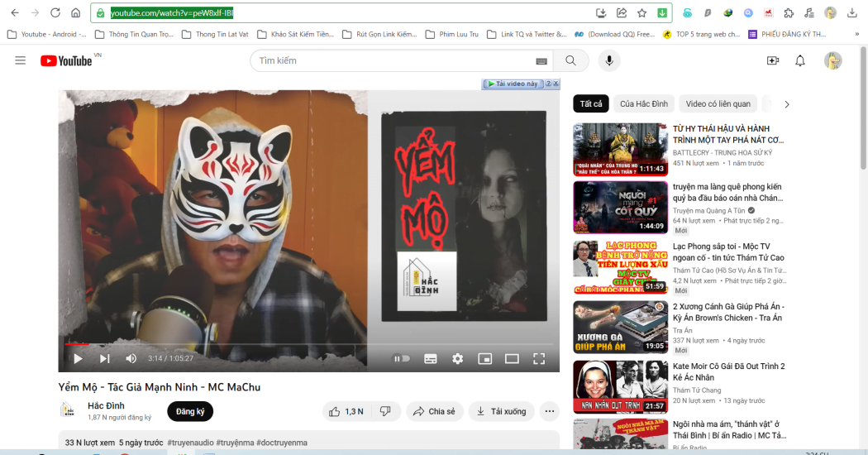The image size is (868, 455).
Task: Bookmark this page with the star
Action: [641, 12]
